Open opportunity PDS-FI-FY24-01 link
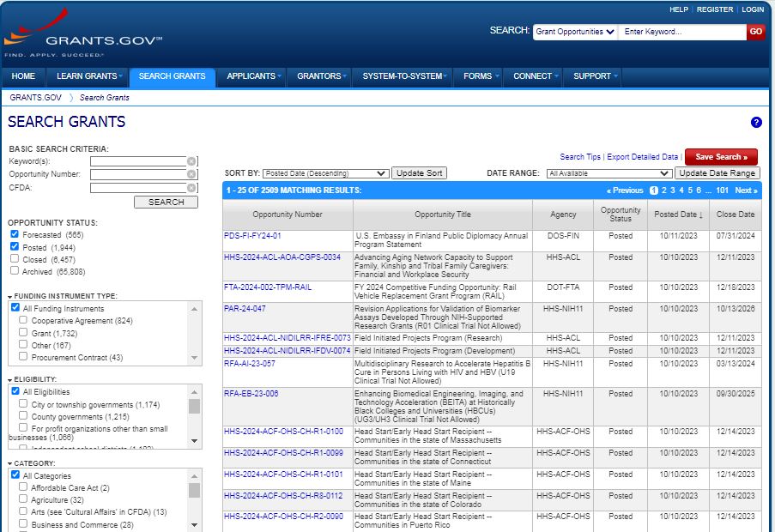This screenshot has height=532, width=775. point(252,236)
